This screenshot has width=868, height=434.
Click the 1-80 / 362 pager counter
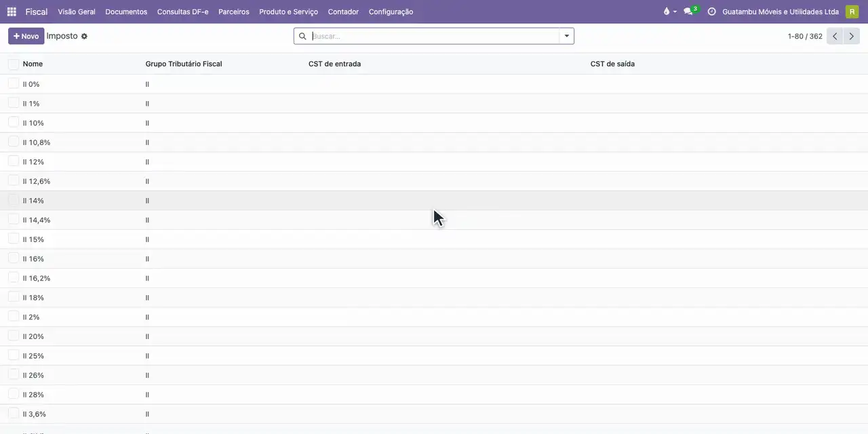click(x=805, y=37)
